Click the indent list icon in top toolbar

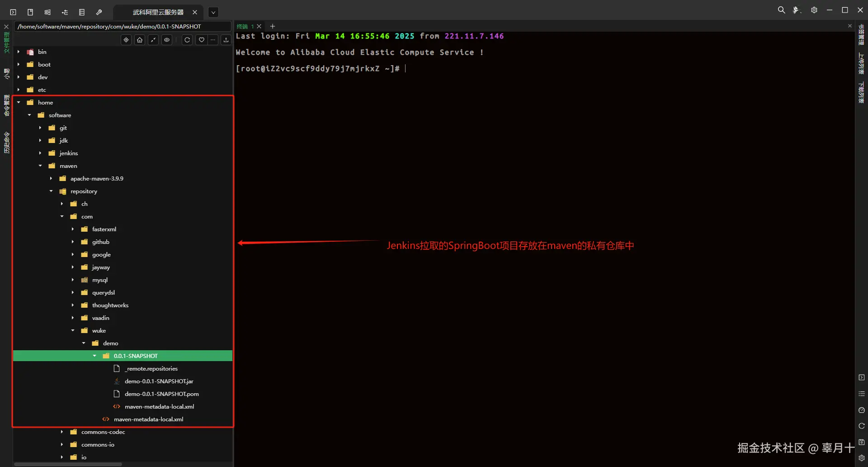(65, 12)
